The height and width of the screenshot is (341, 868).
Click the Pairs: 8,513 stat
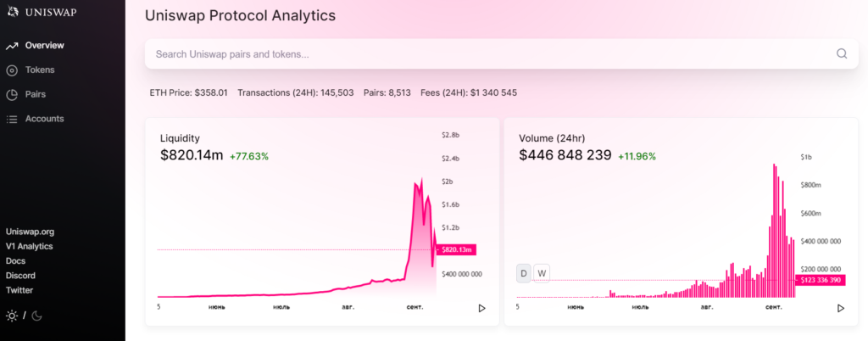tap(387, 93)
